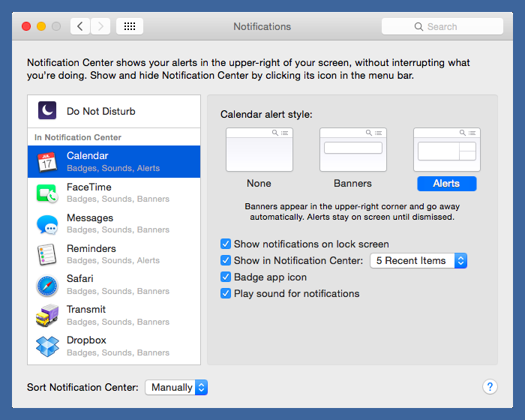Click the Reminders app icon
The height and width of the screenshot is (420, 525).
(x=47, y=254)
